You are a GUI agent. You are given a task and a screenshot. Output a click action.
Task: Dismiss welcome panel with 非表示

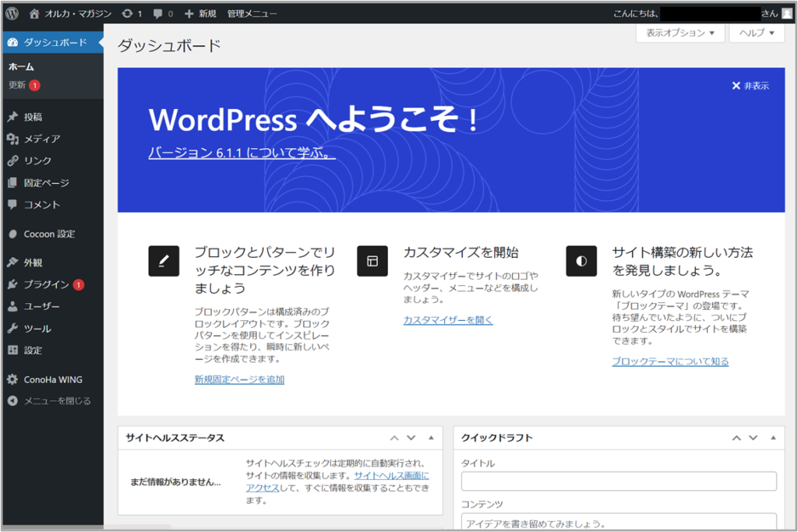pyautogui.click(x=750, y=86)
